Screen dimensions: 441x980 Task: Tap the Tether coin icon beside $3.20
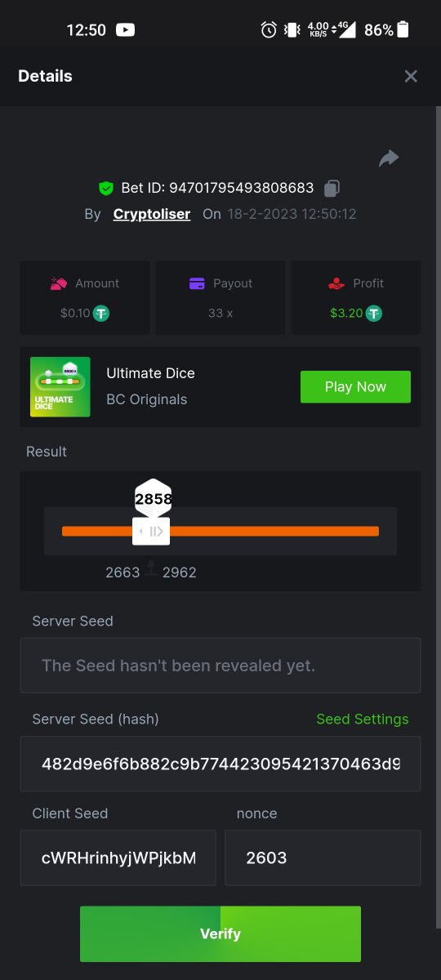[x=373, y=313]
